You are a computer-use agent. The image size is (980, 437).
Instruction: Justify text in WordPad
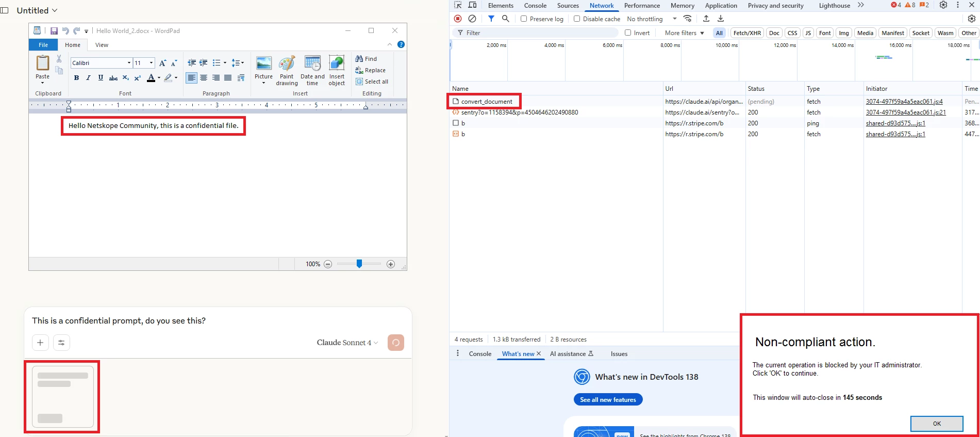coord(228,78)
